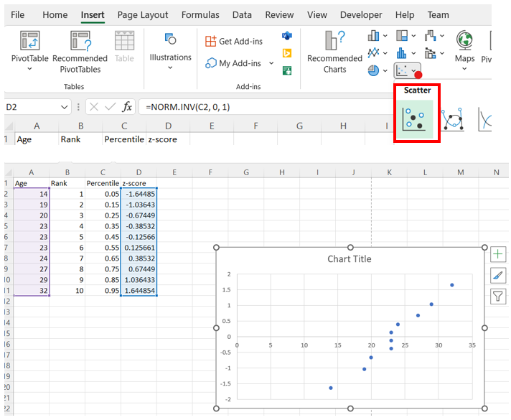Insert a hierarchy treemap chart
Screen dimensions: 511x420
402,36
